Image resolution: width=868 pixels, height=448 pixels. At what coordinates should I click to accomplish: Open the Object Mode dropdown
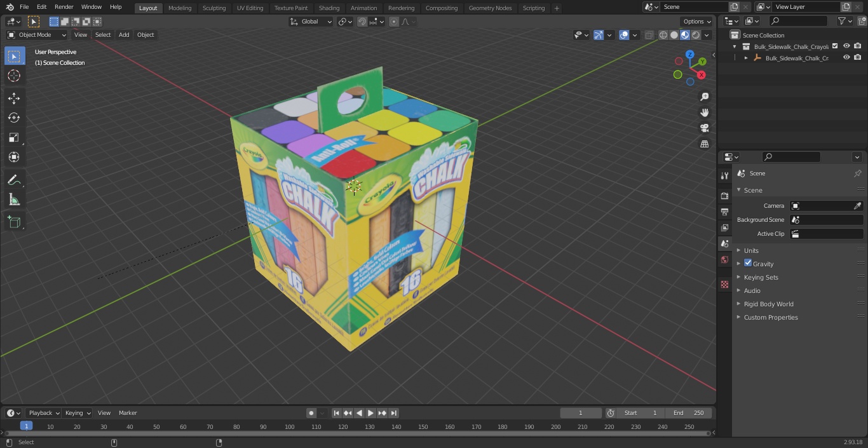point(36,35)
